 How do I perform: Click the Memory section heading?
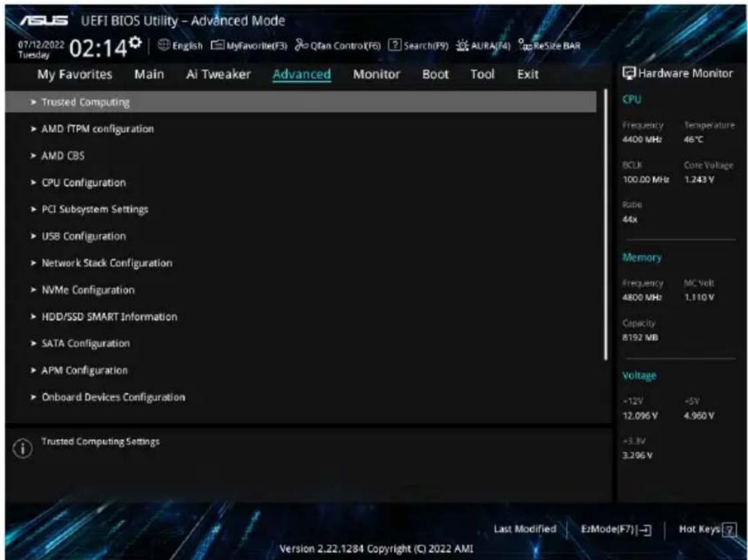[642, 257]
